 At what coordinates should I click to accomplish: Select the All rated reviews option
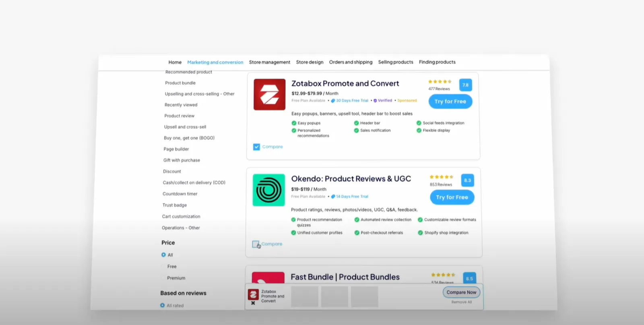tap(162, 306)
